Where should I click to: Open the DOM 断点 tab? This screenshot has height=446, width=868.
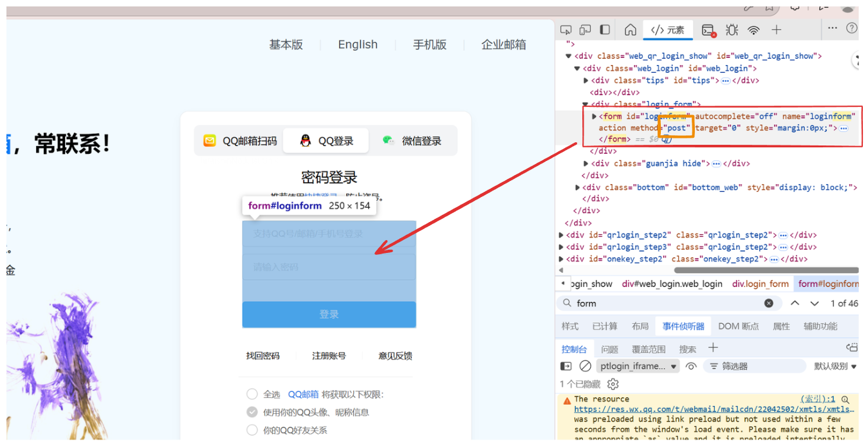(738, 326)
